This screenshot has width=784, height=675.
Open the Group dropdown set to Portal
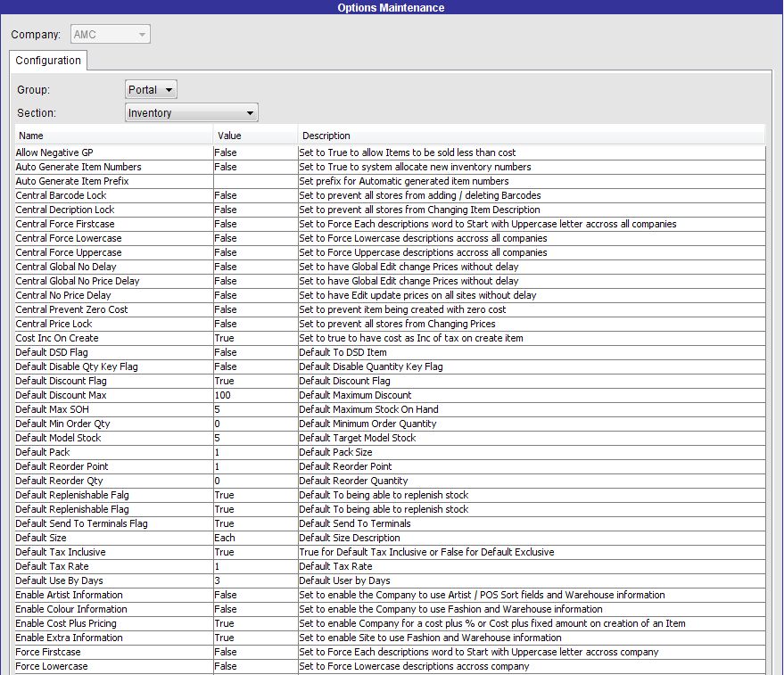pos(151,89)
